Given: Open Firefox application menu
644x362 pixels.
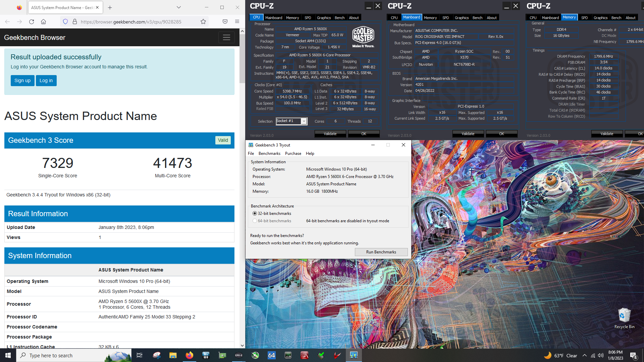Looking at the screenshot, I should 237,21.
